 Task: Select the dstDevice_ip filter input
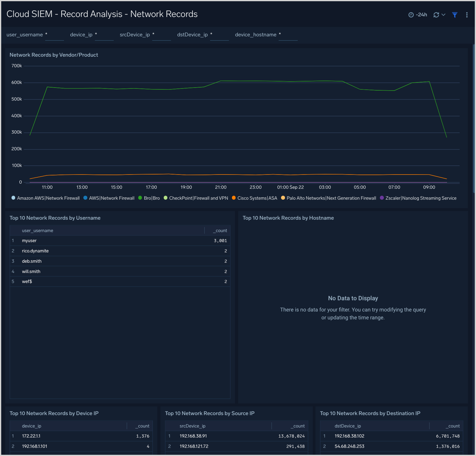pos(219,35)
